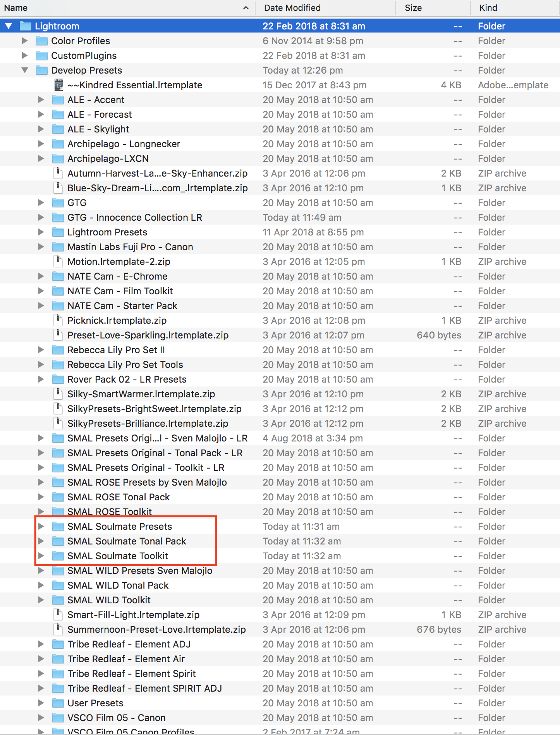Select SMAL Presets Original - Tonal Pack - LR
Viewport: 560px width, 735px height.
280,453
